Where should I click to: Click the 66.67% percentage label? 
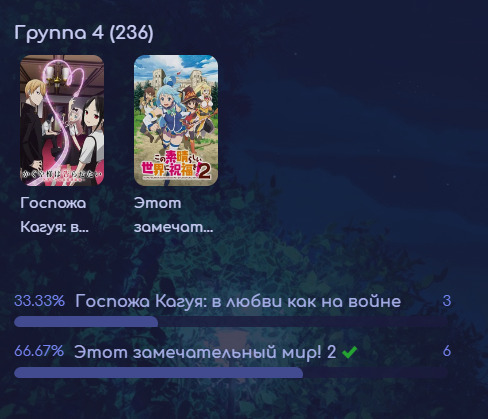pyautogui.click(x=39, y=351)
